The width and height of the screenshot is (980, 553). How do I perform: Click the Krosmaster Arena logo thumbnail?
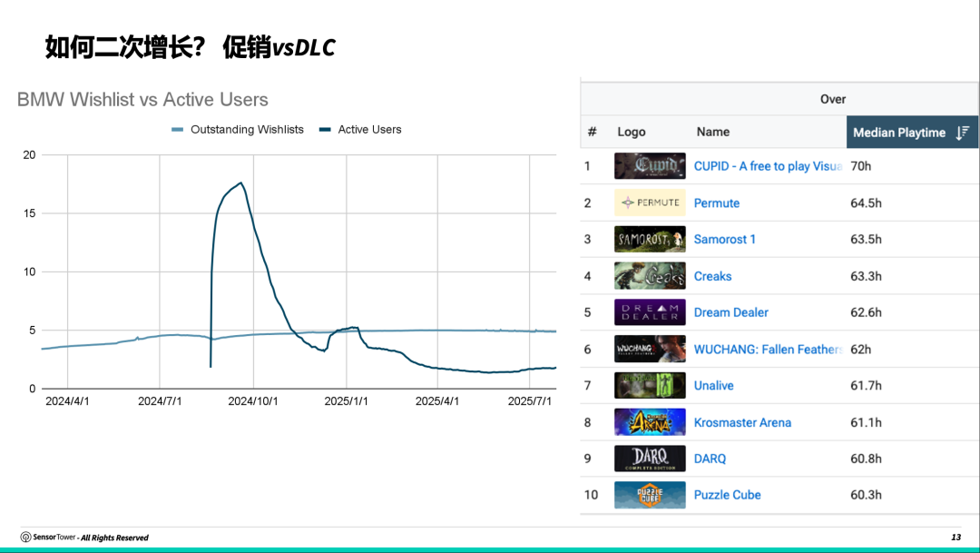tap(650, 422)
